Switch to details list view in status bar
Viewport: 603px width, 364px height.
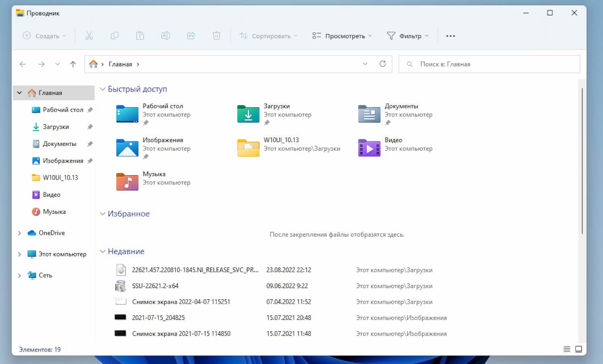tap(567, 349)
